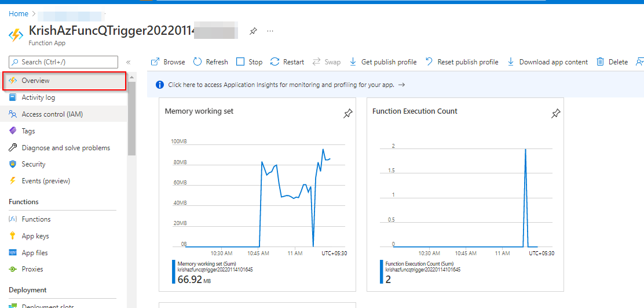Viewport: 644px width, 308px height.
Task: Open the more options ellipsis beside title
Action: point(270,31)
